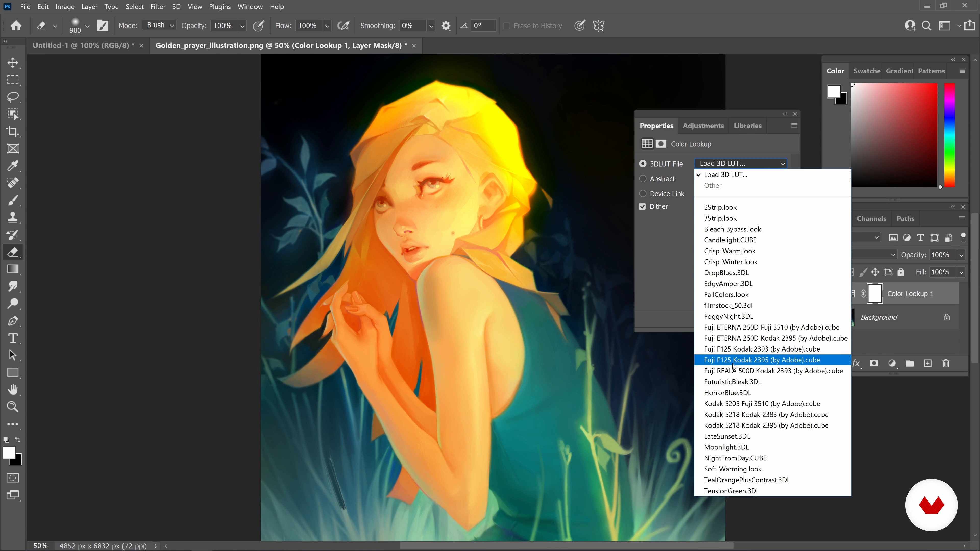Select the Abstract radio button

(643, 179)
